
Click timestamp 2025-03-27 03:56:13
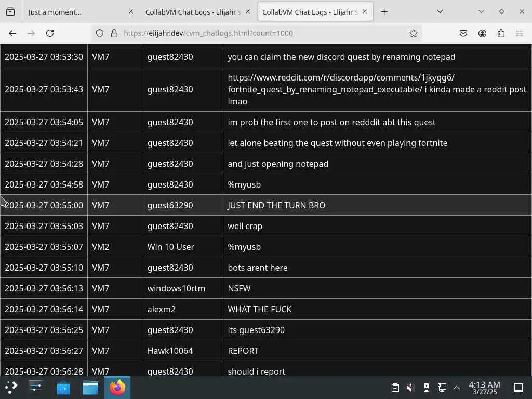point(44,288)
